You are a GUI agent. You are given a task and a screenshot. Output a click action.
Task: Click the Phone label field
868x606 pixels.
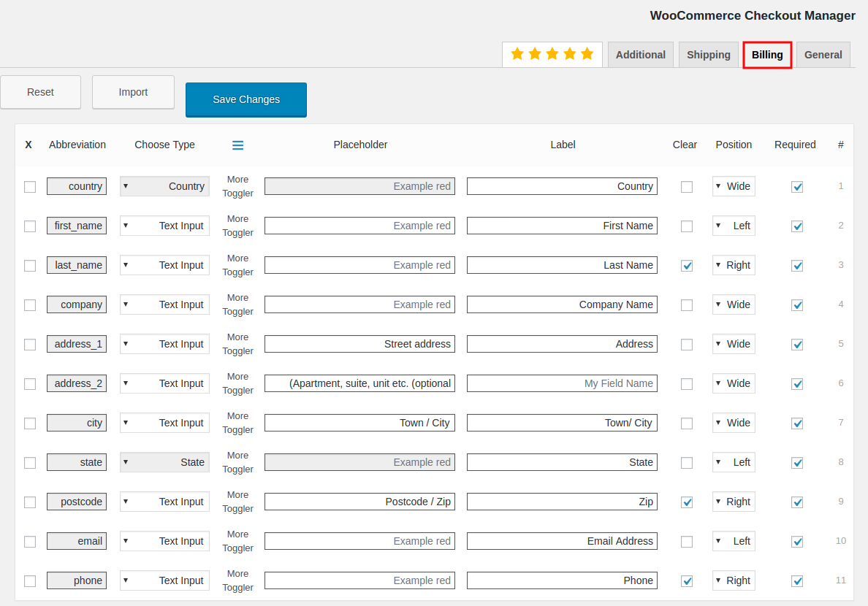[562, 580]
